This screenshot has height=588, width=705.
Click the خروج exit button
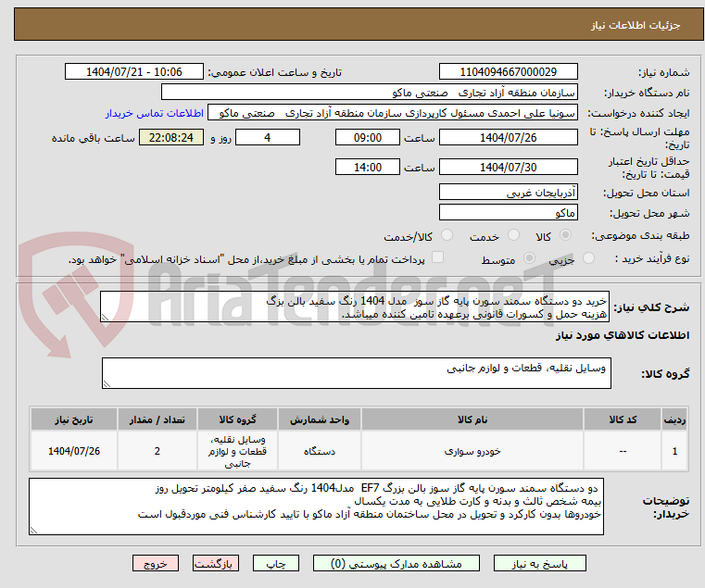tap(156, 563)
